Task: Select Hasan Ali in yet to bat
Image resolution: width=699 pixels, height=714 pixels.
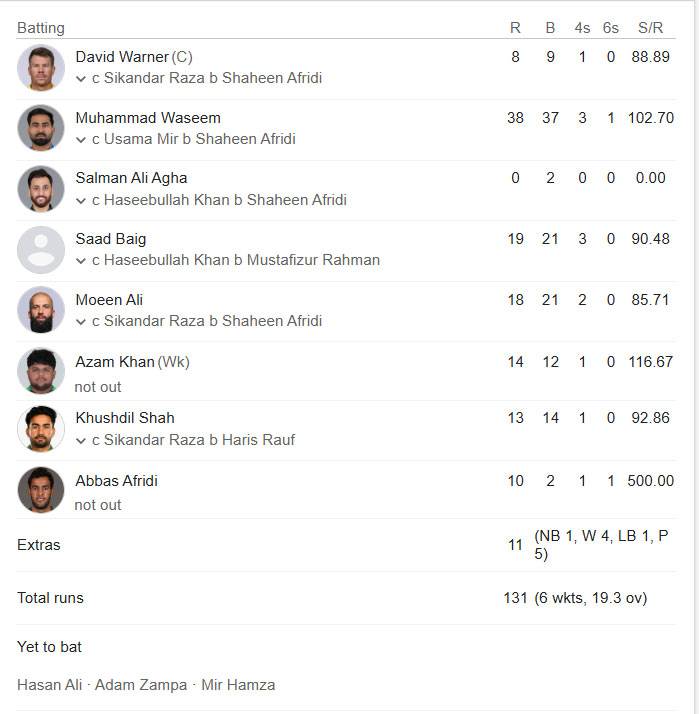Action: click(50, 685)
